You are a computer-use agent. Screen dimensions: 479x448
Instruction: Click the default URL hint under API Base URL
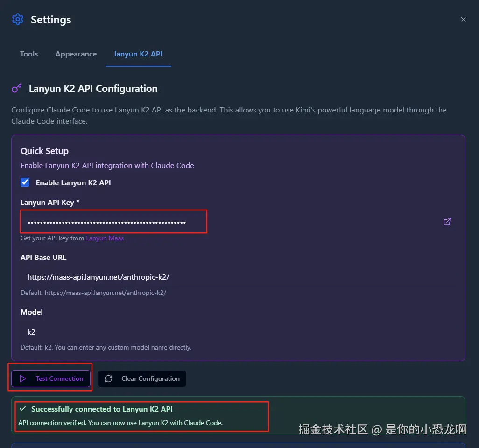click(93, 293)
